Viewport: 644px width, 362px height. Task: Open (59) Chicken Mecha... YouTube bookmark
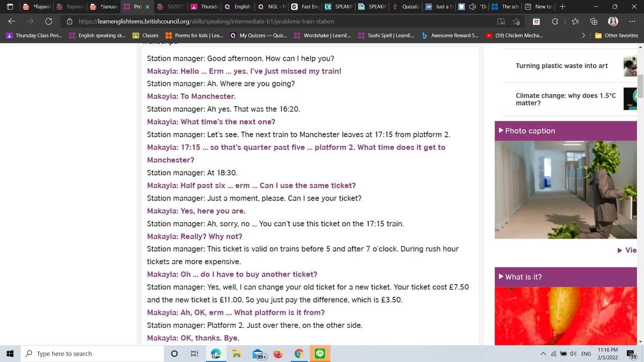[x=515, y=35]
